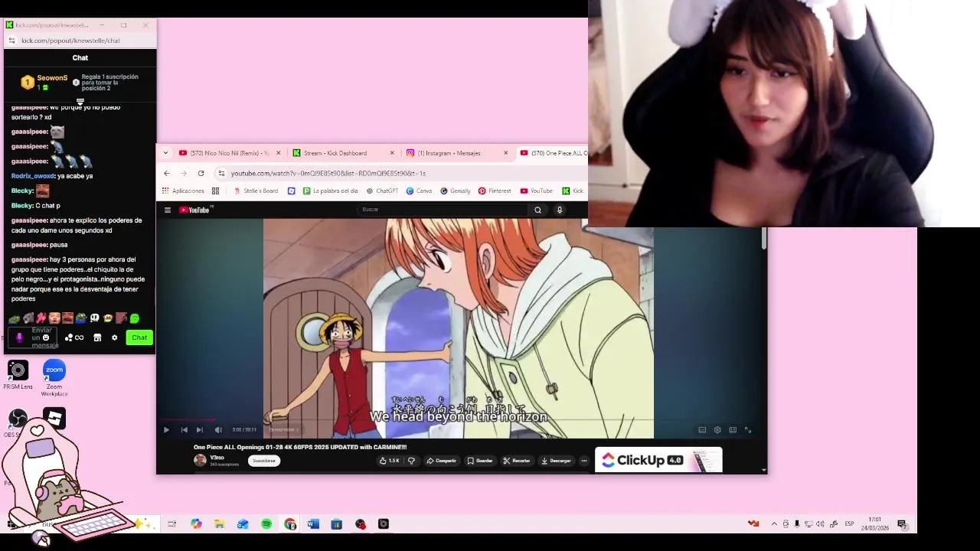Viewport: 980px width, 551px height.
Task: Open File Explorer from the taskbar
Action: tap(220, 524)
